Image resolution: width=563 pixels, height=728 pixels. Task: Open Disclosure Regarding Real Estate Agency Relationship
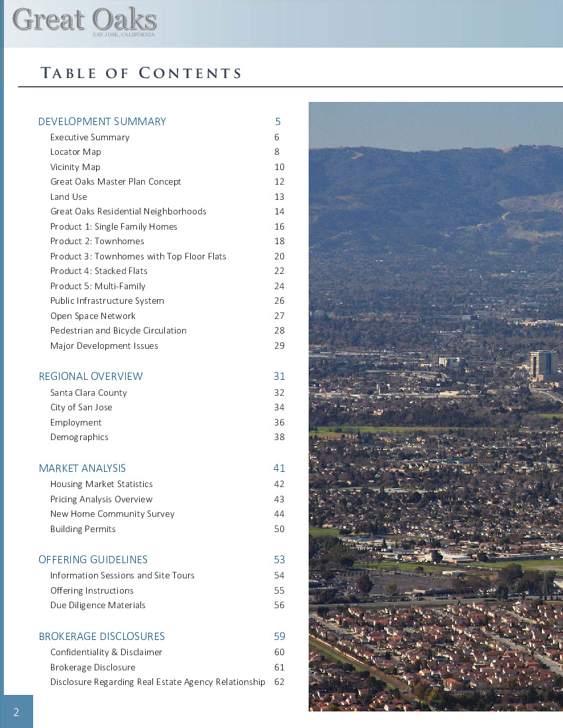pyautogui.click(x=158, y=682)
